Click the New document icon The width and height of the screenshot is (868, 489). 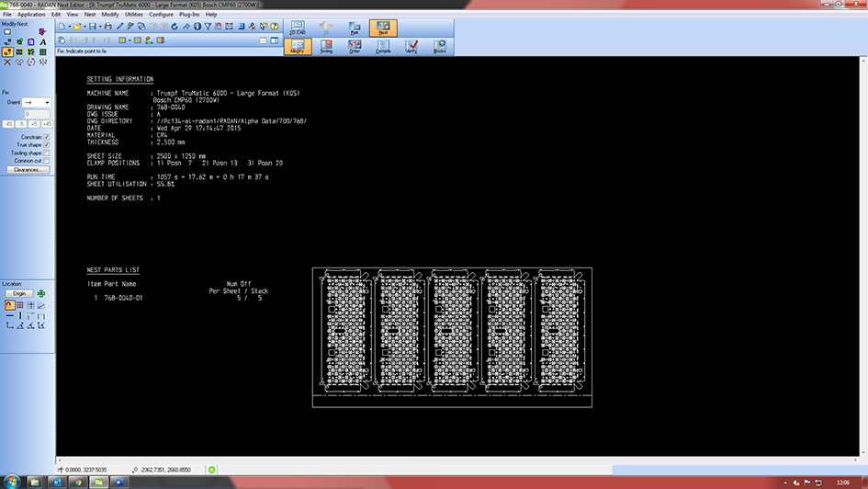click(x=62, y=26)
